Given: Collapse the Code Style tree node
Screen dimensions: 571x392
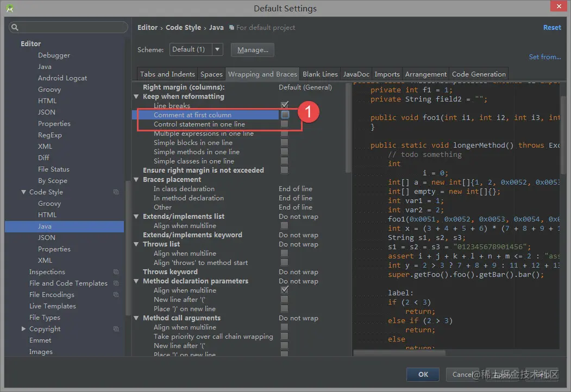Looking at the screenshot, I should pos(23,192).
